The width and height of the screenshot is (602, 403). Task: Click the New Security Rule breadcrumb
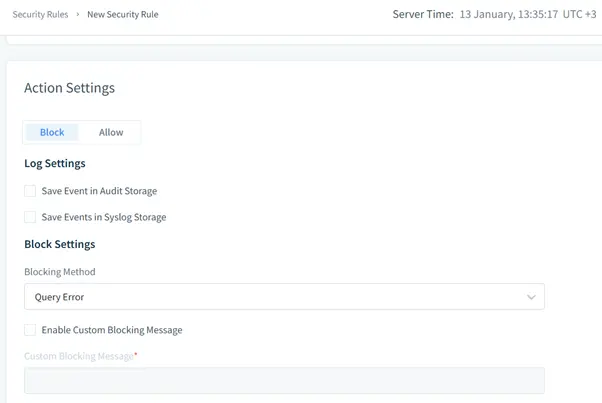click(123, 15)
